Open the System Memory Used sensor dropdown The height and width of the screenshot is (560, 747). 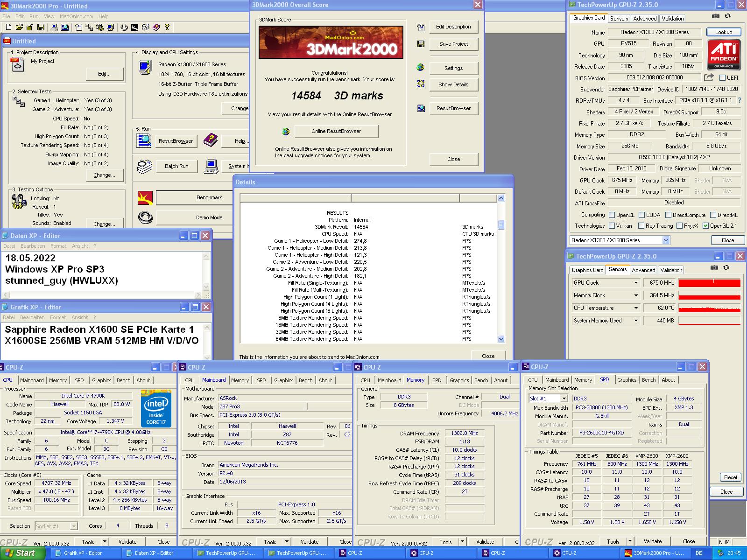[635, 321]
